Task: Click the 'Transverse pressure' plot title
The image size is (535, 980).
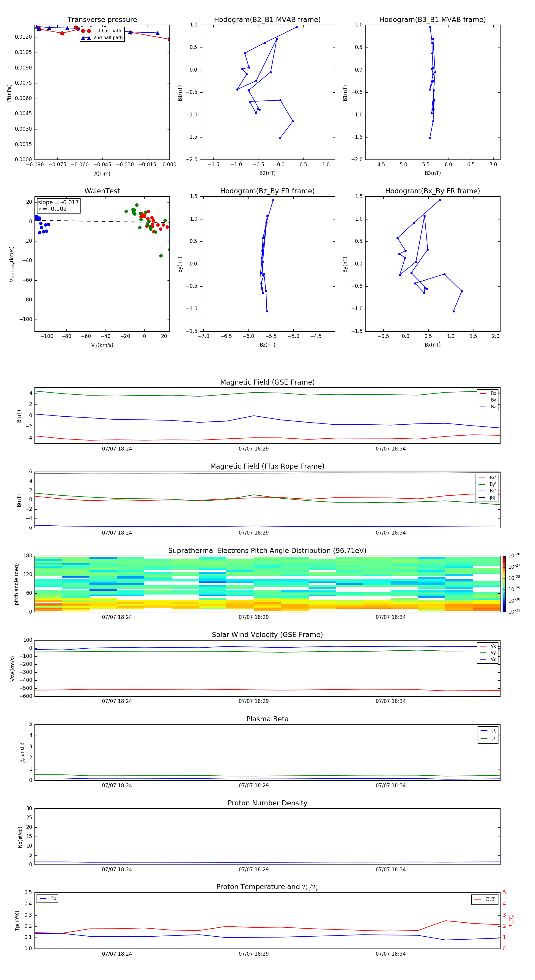Action: pos(102,19)
